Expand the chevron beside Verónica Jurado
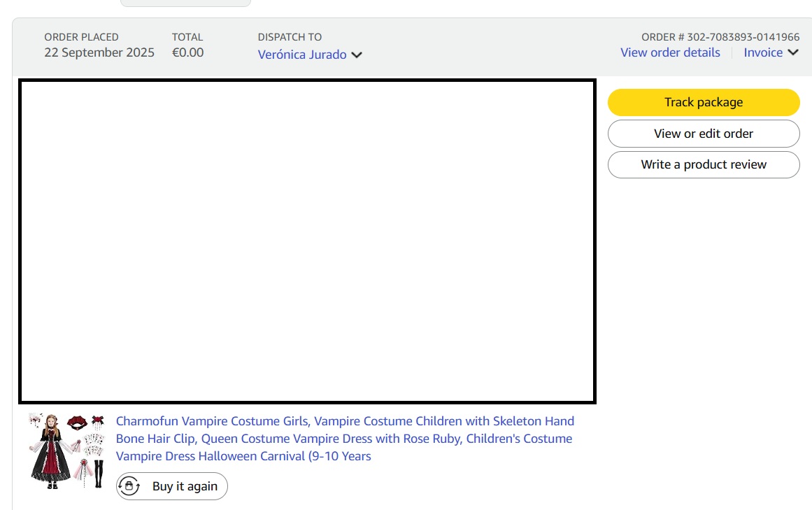Screen dimensions: 812x510 click(x=357, y=55)
